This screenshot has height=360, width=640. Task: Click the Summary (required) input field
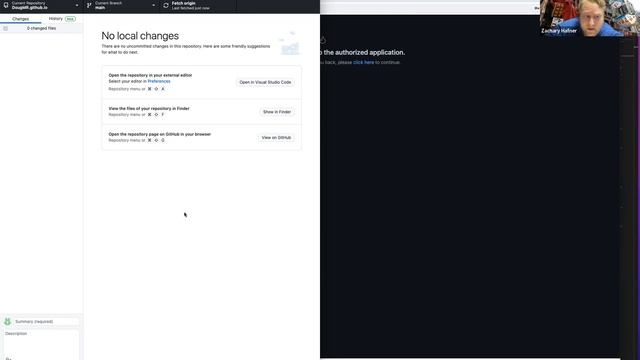click(x=46, y=322)
